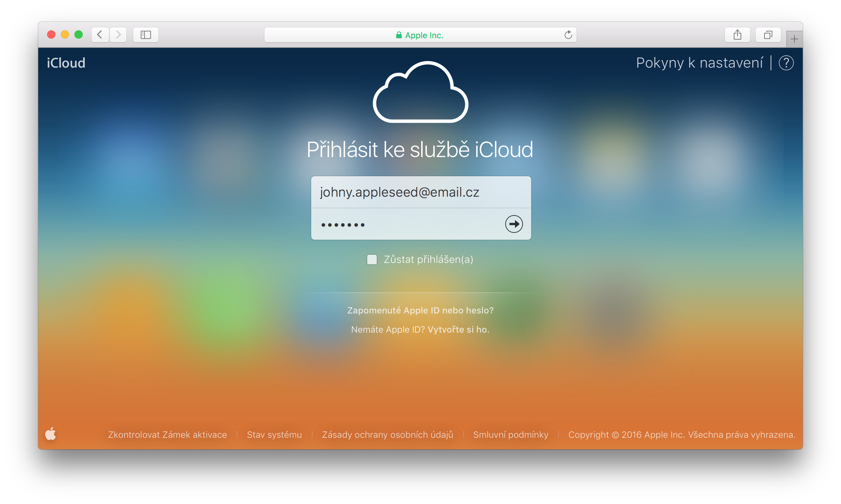Open the Stav systému link
The height and width of the screenshot is (504, 841).
tap(274, 435)
